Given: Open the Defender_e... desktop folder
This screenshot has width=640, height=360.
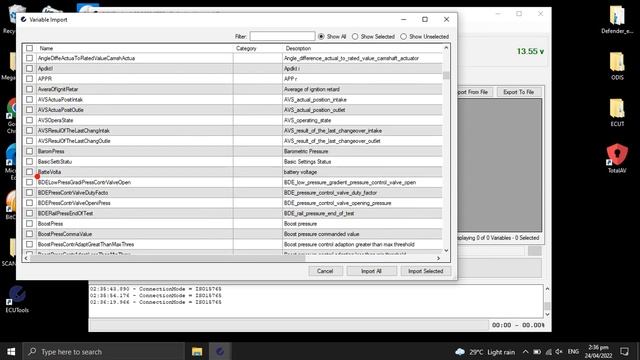Looking at the screenshot, I should (x=617, y=19).
